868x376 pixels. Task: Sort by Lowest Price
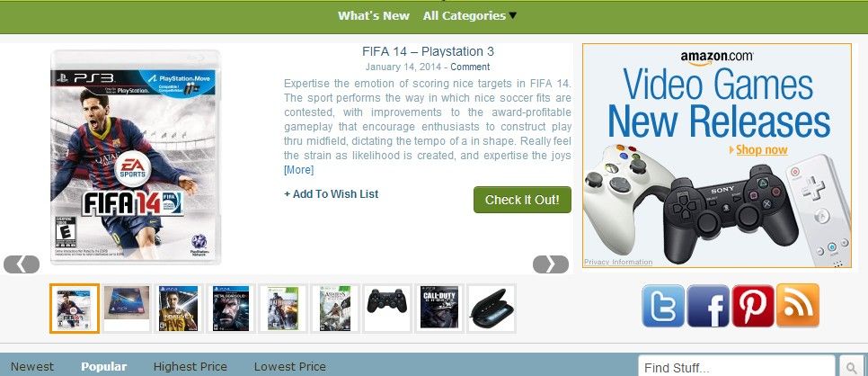289,367
